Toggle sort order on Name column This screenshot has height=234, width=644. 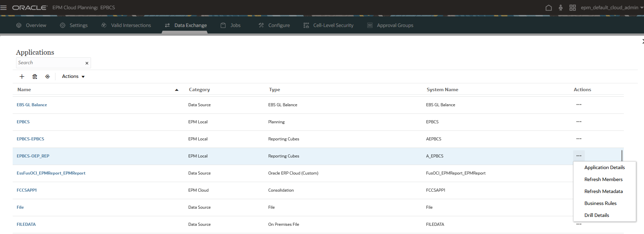click(177, 90)
